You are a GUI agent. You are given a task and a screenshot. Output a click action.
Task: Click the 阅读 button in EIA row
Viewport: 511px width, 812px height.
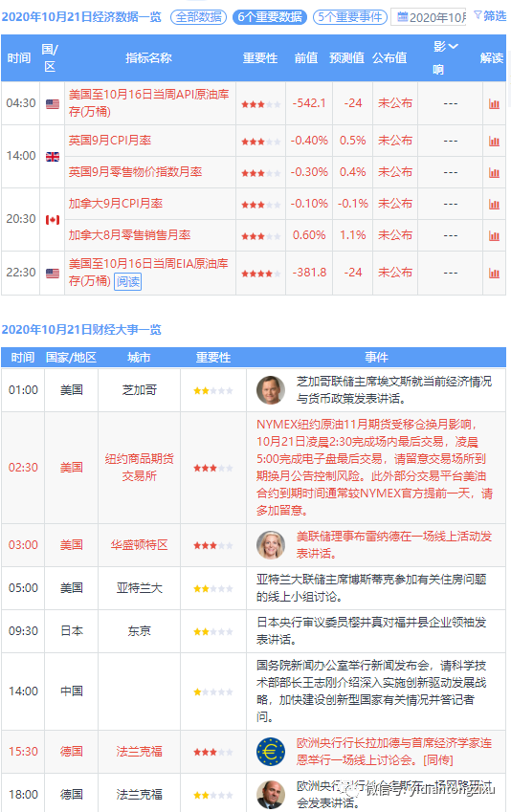[x=127, y=282]
